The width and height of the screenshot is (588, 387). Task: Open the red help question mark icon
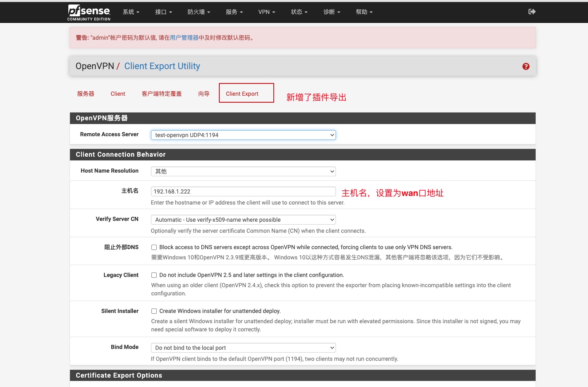pos(526,66)
